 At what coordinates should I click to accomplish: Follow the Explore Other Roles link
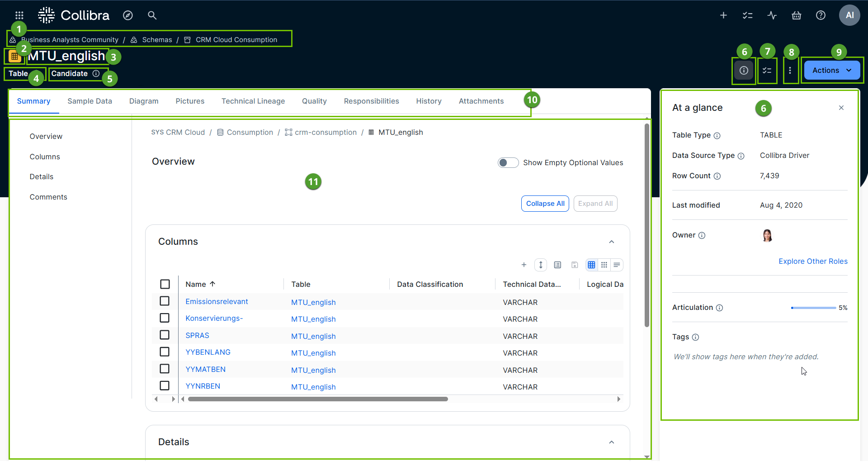point(812,262)
